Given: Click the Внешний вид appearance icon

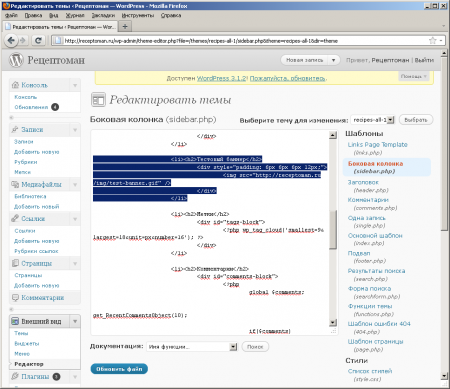Looking at the screenshot, I should (x=15, y=321).
